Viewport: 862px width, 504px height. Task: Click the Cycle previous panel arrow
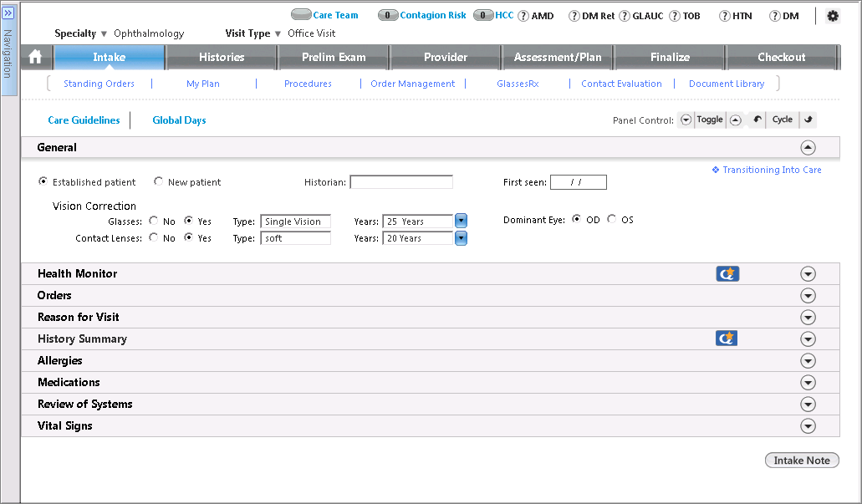click(x=757, y=120)
